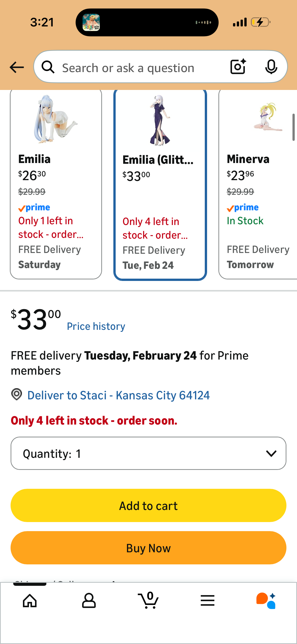
Task: Launch Rufus AI assistant icon
Action: point(266,601)
